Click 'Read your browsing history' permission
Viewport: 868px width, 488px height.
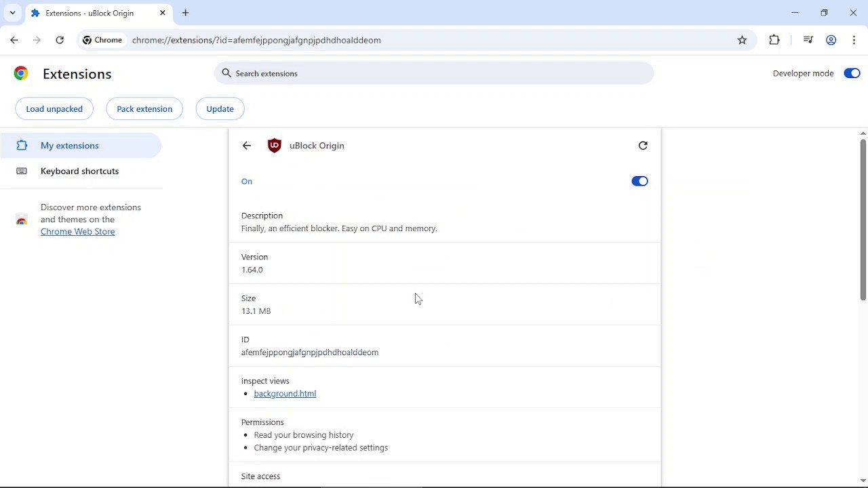[304, 435]
